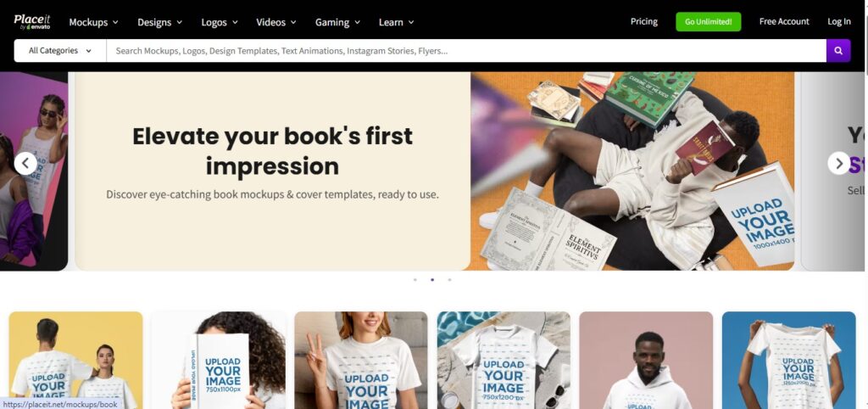868x409 pixels.
Task: Focus the mockups search text field
Action: click(466, 50)
